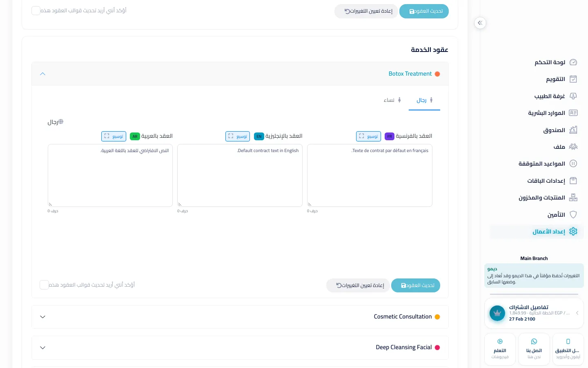
Task: Expand the Cosmetic Consultation section
Action: click(240, 317)
